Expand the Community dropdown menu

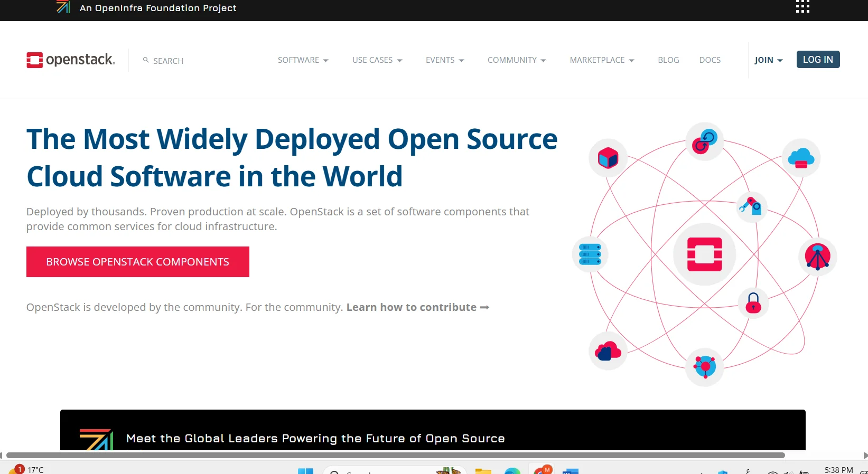[517, 60]
